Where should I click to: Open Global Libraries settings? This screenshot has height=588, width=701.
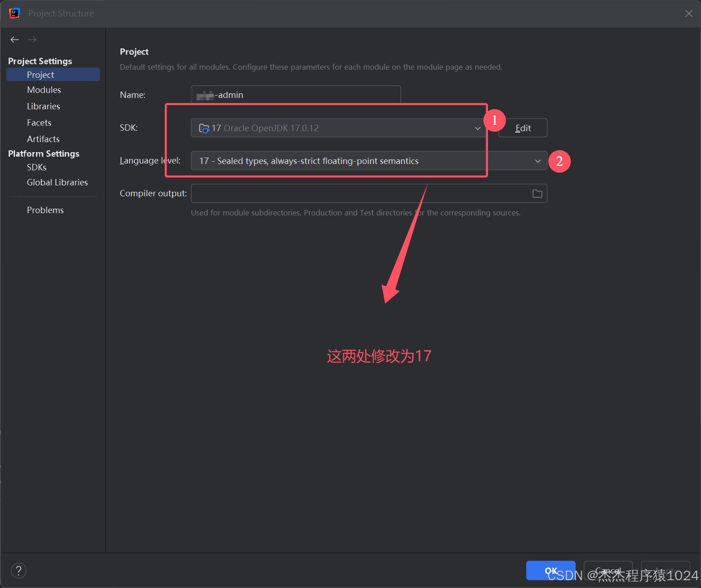(57, 182)
